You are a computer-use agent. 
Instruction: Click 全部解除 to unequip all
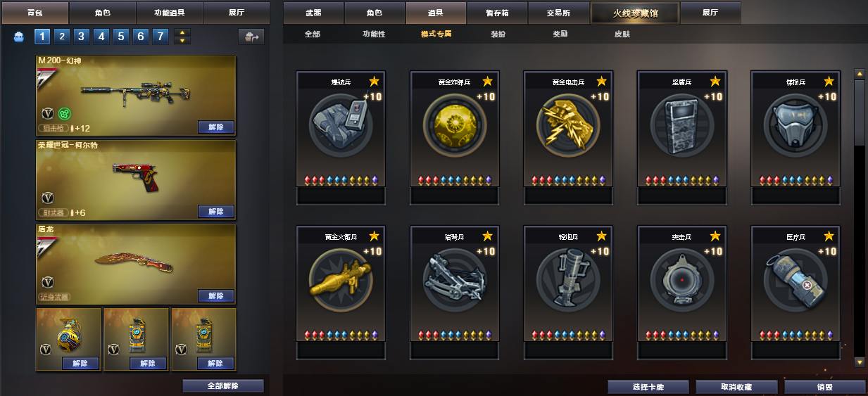point(223,385)
